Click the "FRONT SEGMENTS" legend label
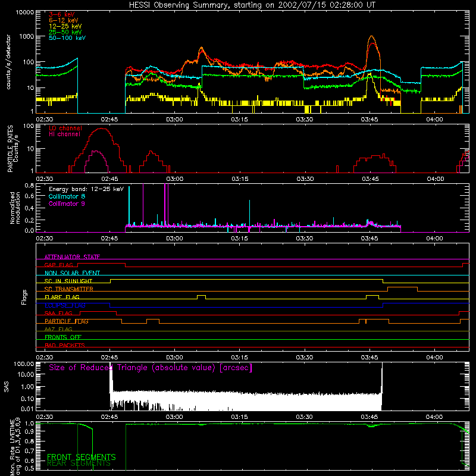 [82, 457]
